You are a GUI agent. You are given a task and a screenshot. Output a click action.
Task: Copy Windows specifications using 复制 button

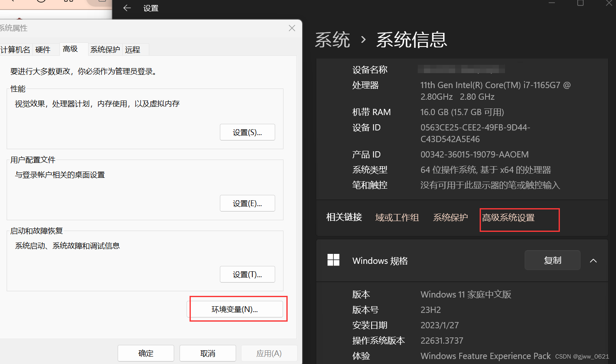tap(552, 260)
